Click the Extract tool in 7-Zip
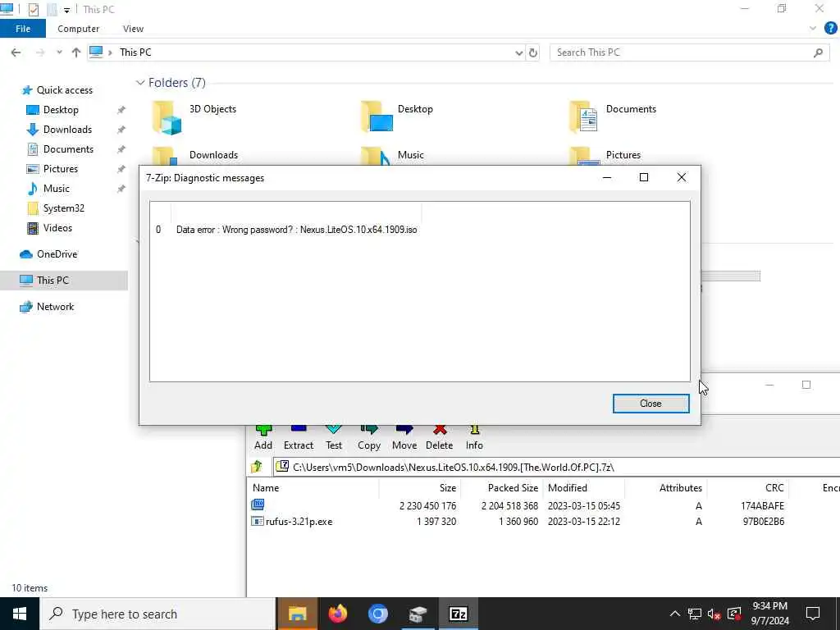The width and height of the screenshot is (840, 630). pos(299,438)
